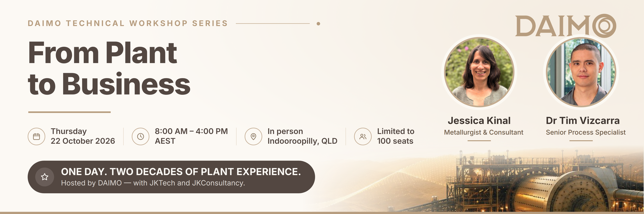Click the '22 October 2026' date text
Viewport: 644px width, 214px height.
(83, 141)
